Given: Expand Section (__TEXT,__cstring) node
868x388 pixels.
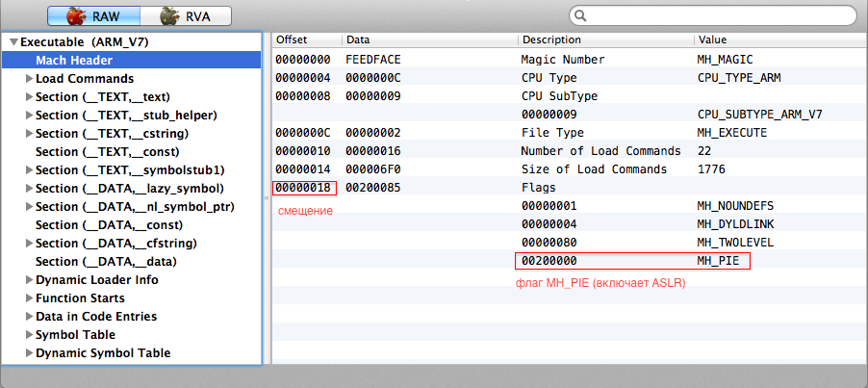Looking at the screenshot, I should coord(29,134).
